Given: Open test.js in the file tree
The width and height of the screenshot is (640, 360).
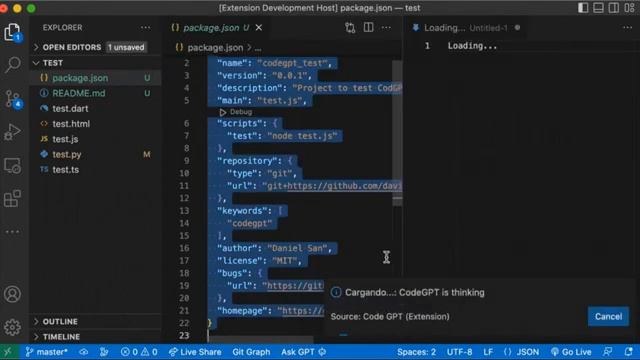Looking at the screenshot, I should click(x=95, y=139).
